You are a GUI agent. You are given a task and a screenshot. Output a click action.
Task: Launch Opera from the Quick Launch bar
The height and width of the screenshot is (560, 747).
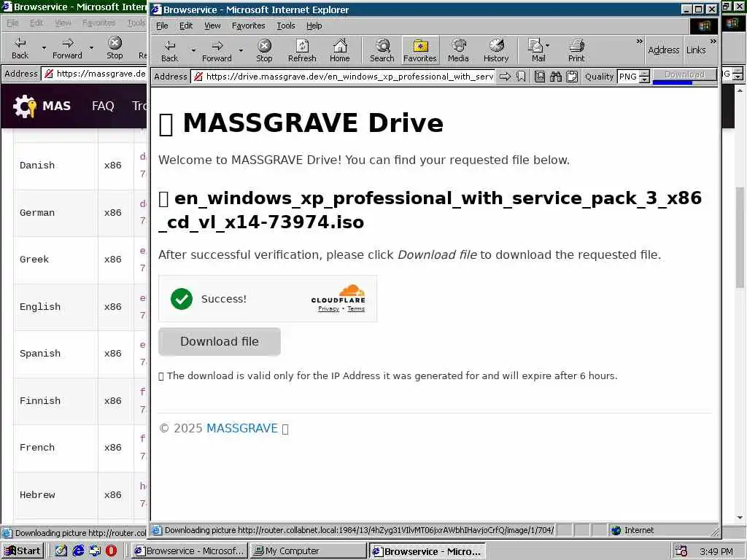pos(111,551)
